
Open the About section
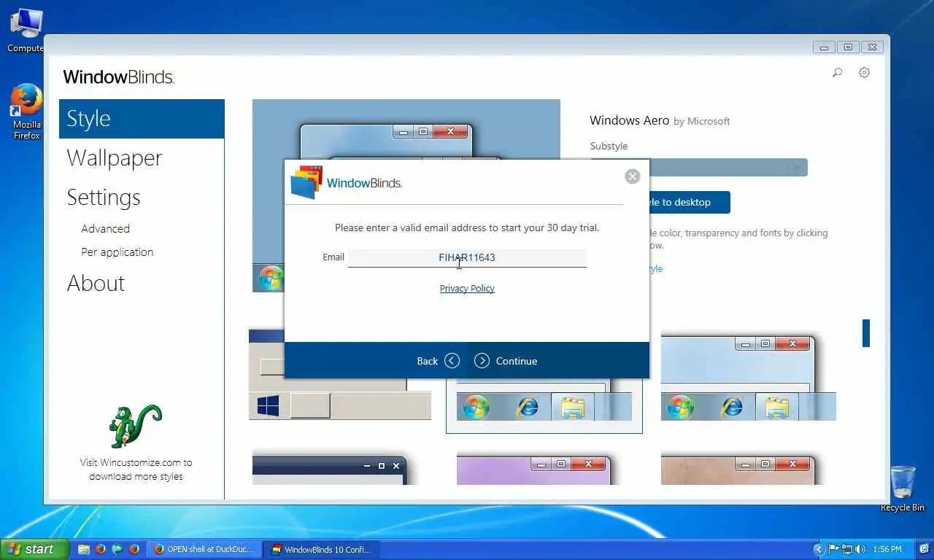(x=96, y=283)
